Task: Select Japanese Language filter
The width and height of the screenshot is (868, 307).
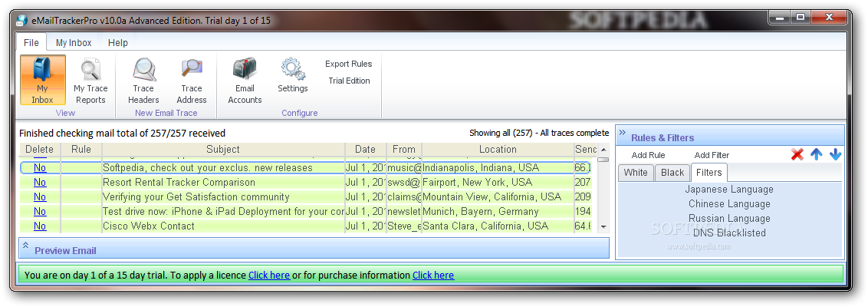Action: click(729, 189)
